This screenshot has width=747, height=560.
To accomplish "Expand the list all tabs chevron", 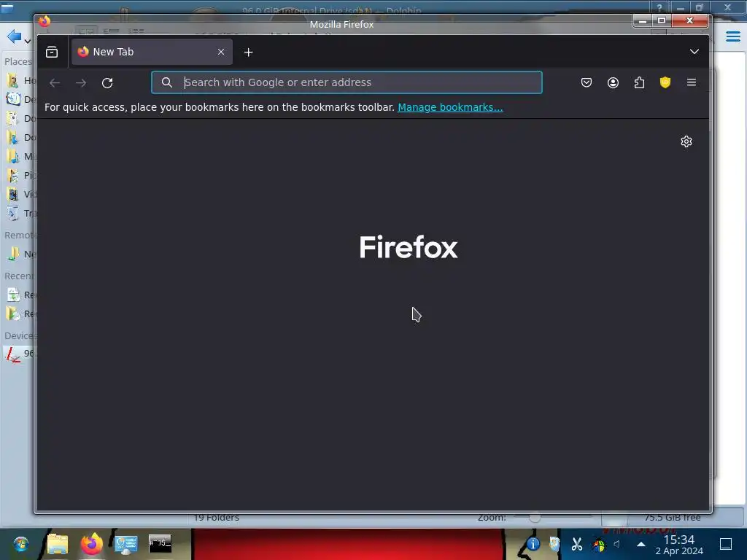I will tap(694, 52).
